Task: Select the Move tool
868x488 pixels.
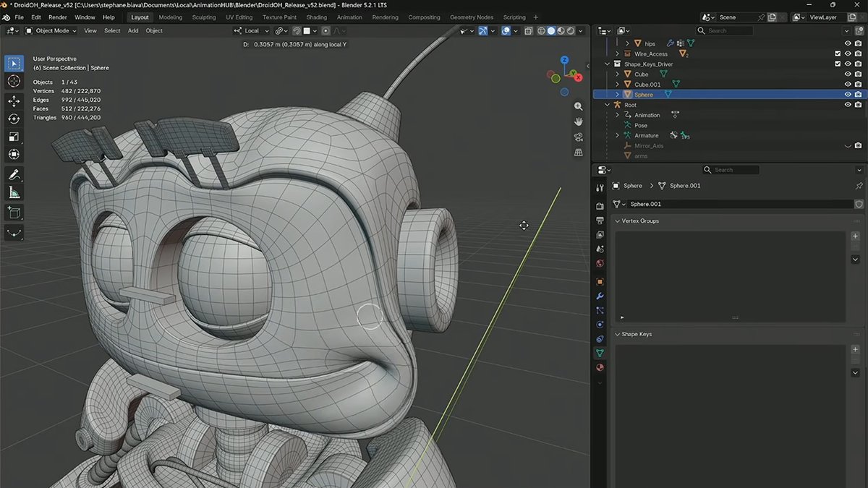Action: coord(14,101)
